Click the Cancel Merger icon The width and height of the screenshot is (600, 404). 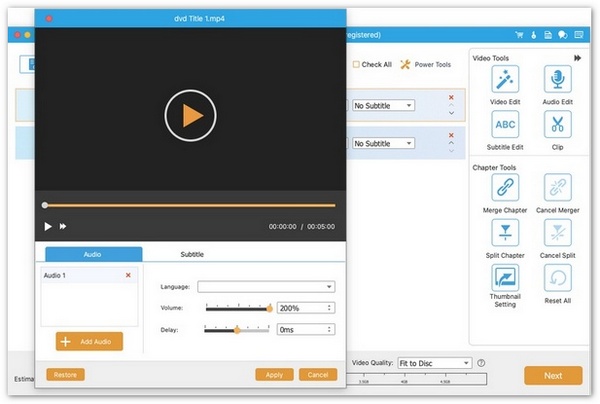(x=558, y=187)
